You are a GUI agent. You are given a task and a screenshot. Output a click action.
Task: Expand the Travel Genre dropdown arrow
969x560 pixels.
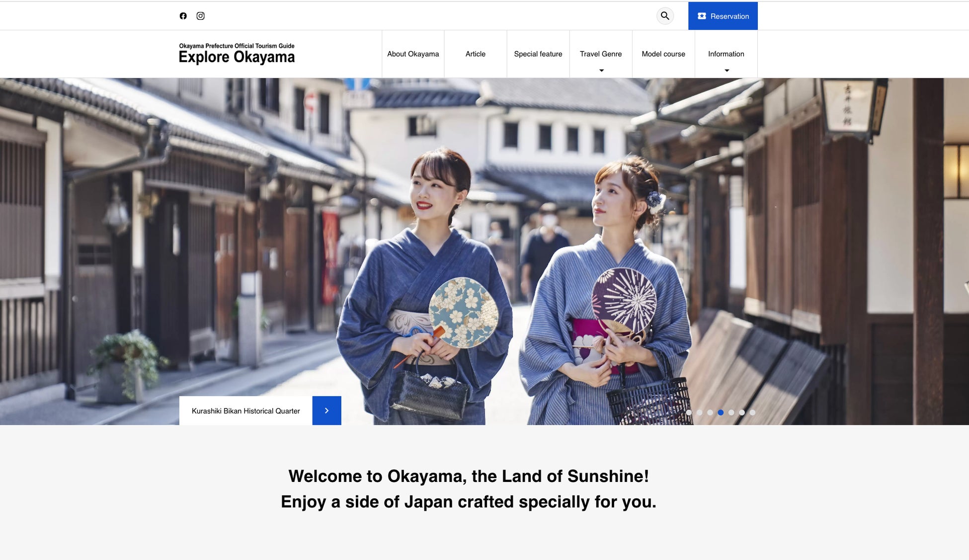[601, 71]
